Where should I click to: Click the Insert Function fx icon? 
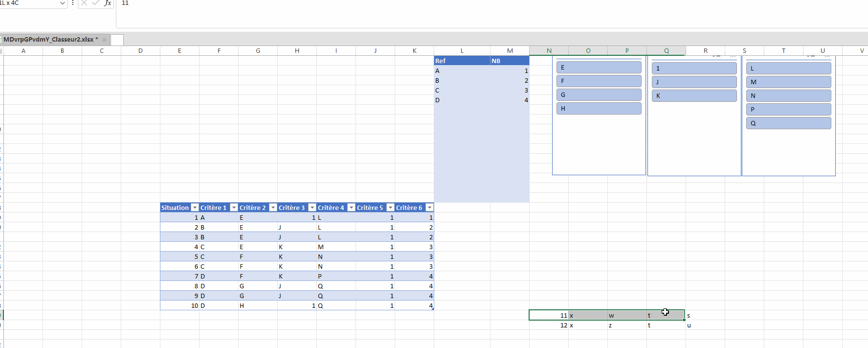point(108,3)
